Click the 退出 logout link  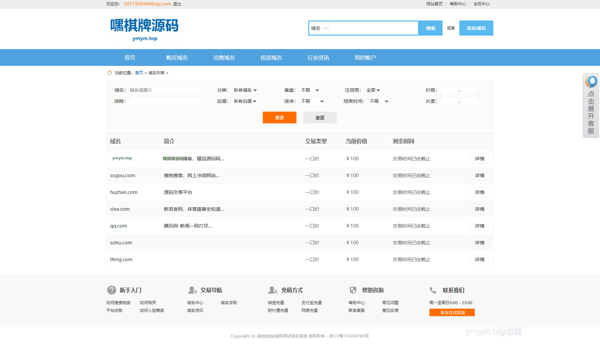pos(177,4)
